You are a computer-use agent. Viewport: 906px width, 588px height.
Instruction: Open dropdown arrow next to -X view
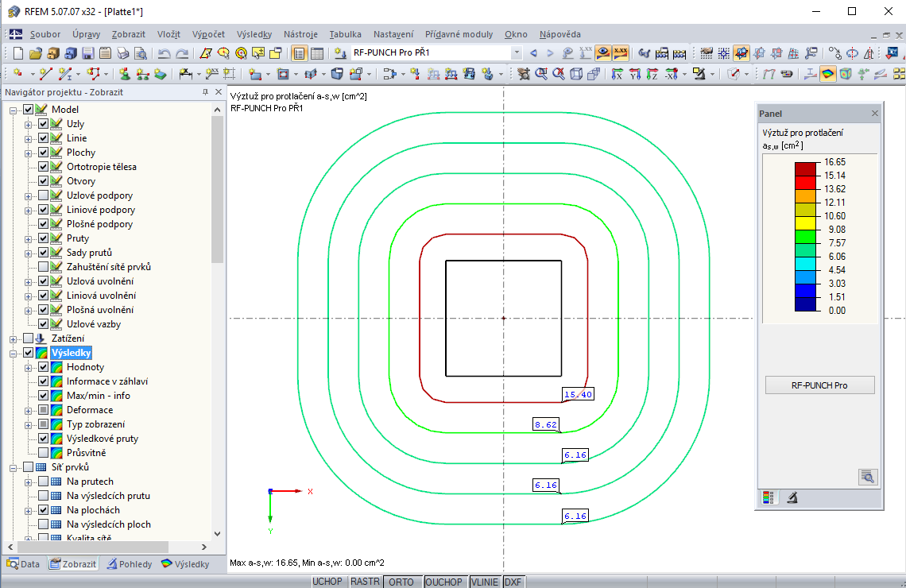tap(685, 74)
